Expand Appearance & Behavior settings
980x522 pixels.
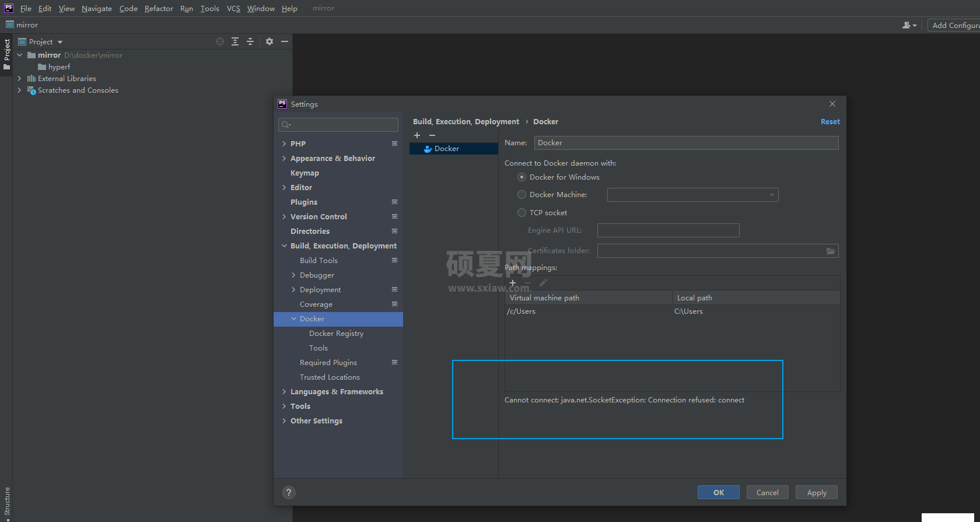pyautogui.click(x=284, y=158)
